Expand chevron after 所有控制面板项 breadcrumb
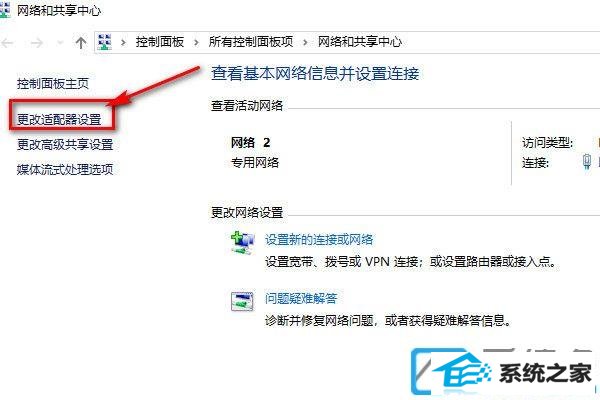Viewport: 600px width, 400px height. pos(305,42)
